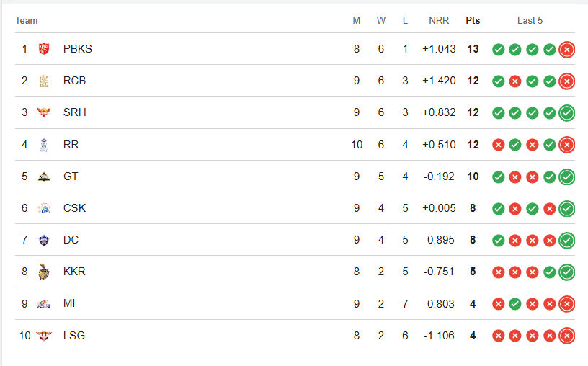The image size is (588, 366).
Task: Click the PBKS team logo
Action: [x=44, y=49]
